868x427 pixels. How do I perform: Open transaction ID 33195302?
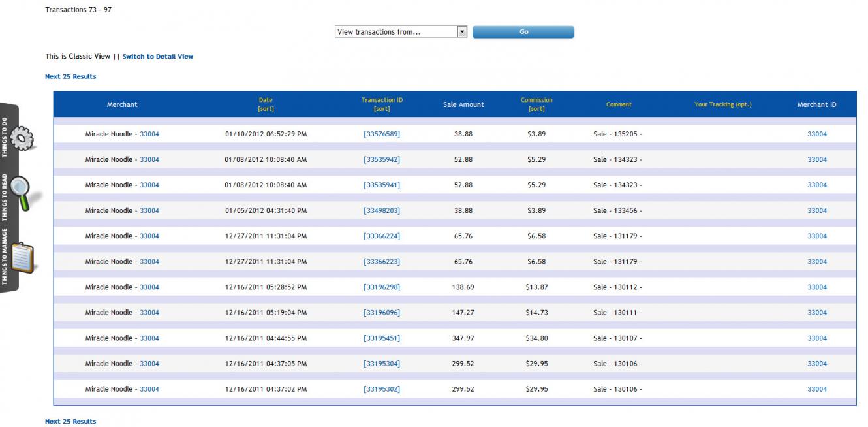click(x=382, y=388)
